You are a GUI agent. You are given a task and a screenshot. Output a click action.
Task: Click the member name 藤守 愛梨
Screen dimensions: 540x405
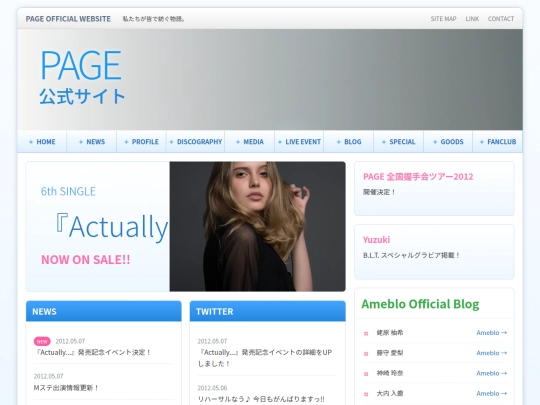point(390,353)
